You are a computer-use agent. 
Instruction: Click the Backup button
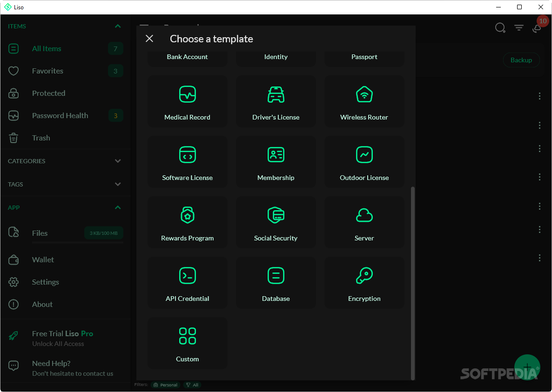(x=521, y=60)
